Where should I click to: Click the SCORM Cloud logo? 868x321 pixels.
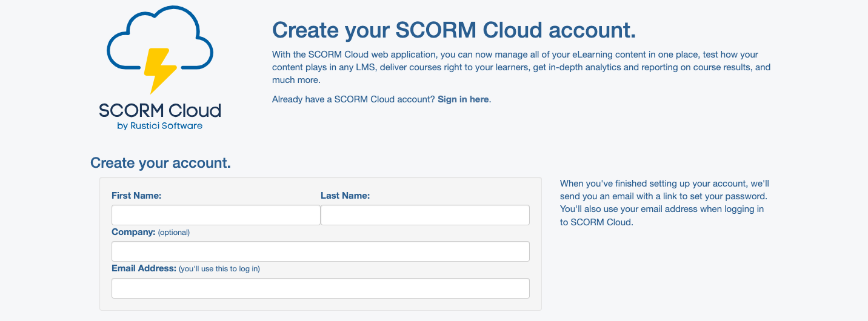pos(160,68)
